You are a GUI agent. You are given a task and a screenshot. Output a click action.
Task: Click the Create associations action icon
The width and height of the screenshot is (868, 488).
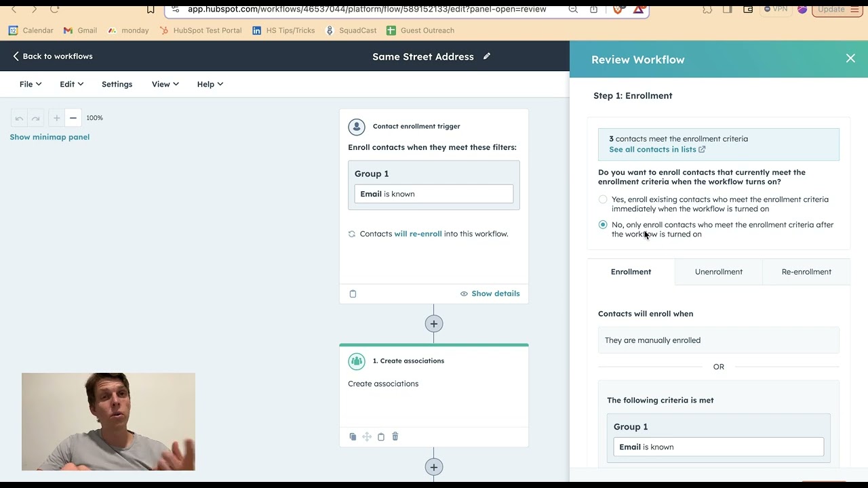(x=357, y=361)
